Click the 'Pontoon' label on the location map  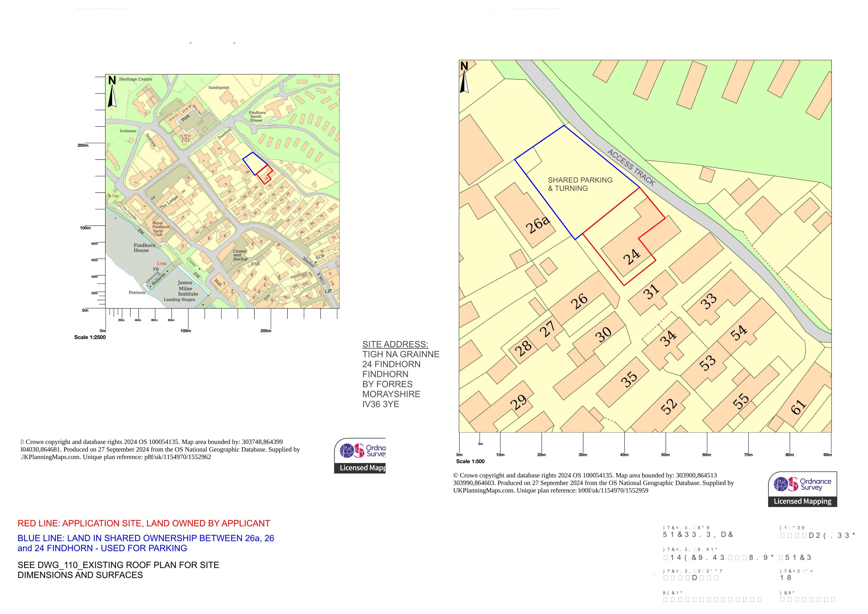136,292
